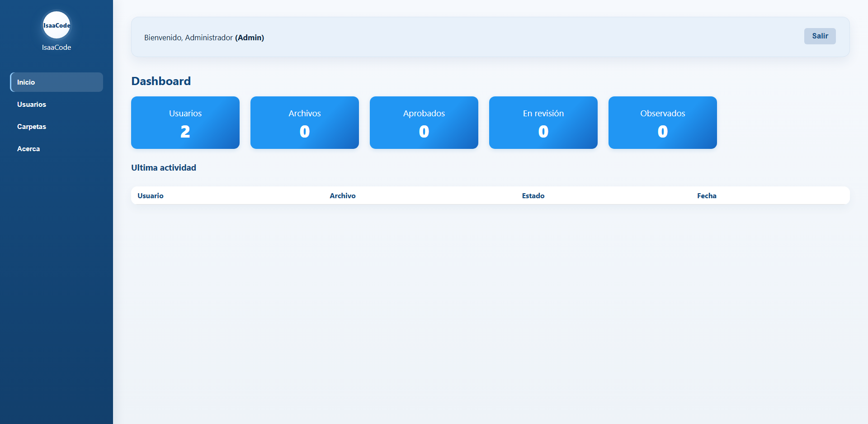
Task: Select the Aprobados stat card
Action: (x=424, y=123)
